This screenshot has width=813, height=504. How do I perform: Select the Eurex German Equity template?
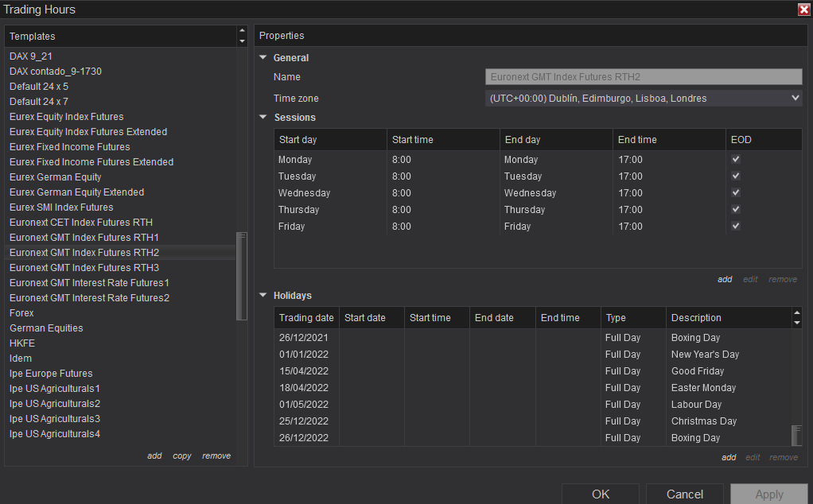(56, 177)
